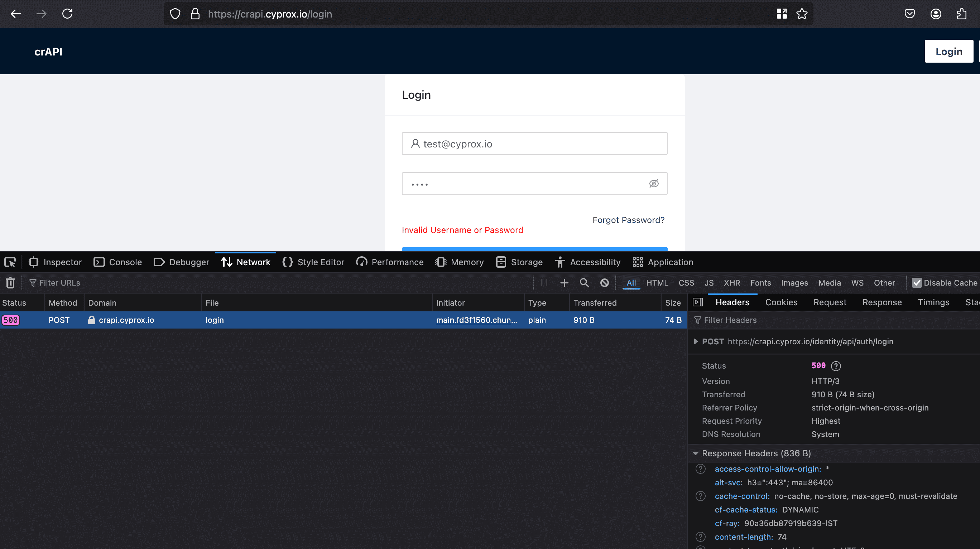Viewport: 980px width, 549px height.
Task: Toggle password visibility eye icon
Action: [654, 184]
